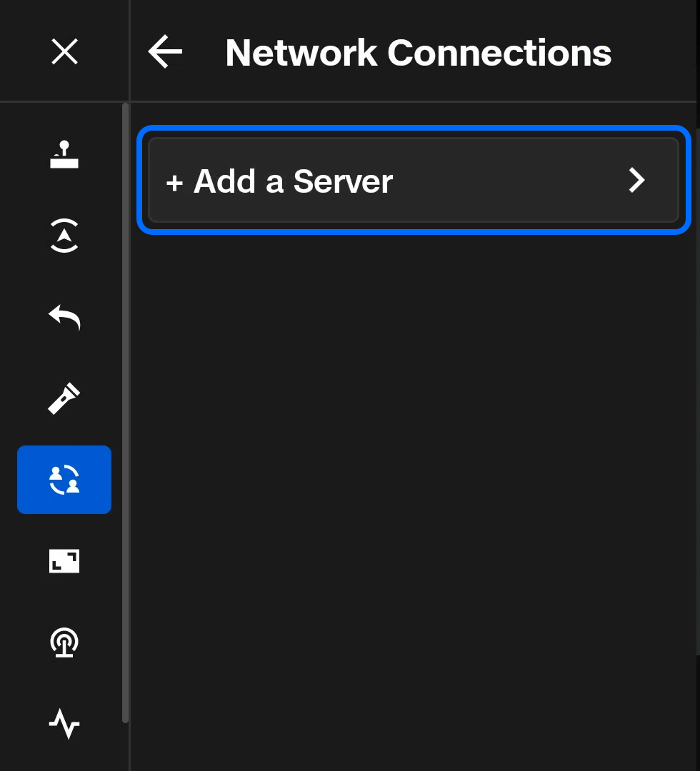Image resolution: width=700 pixels, height=771 pixels.
Task: Click the word Server in the add row
Action: [x=343, y=181]
